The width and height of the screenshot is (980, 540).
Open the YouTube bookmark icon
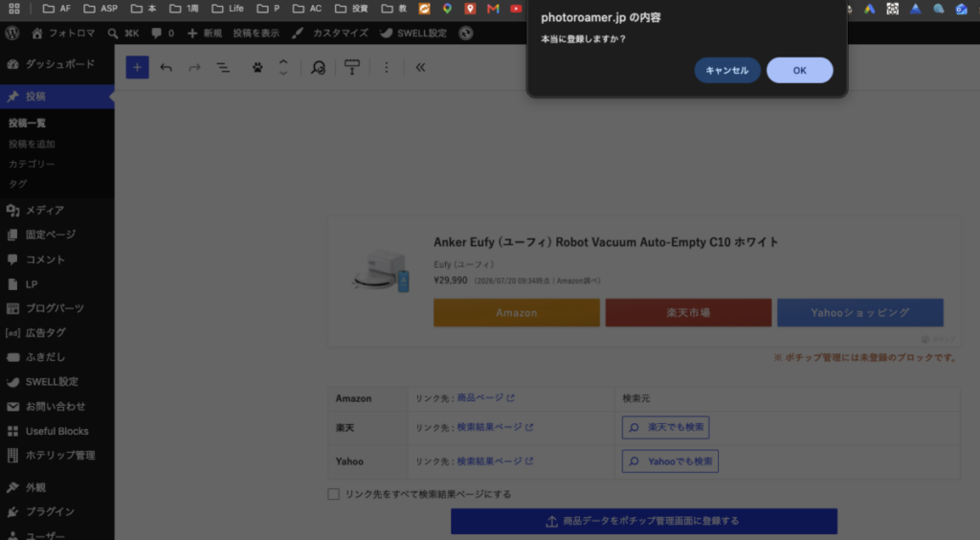pos(516,8)
